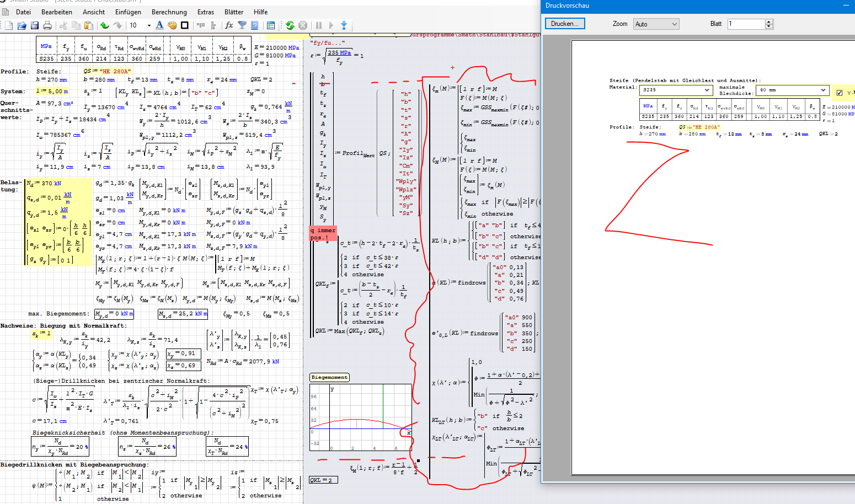855x504 pixels.
Task: Save worksheet with the floppy disk icon
Action: (35, 25)
